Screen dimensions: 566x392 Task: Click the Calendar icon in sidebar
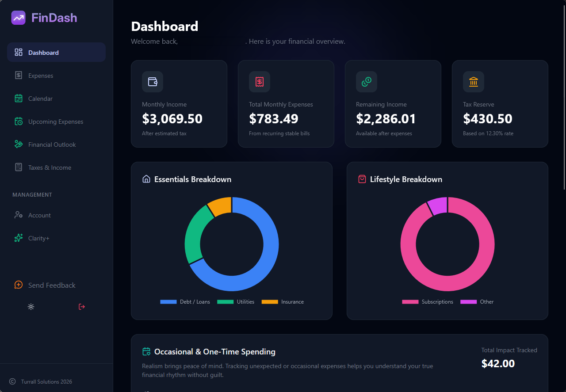coord(19,99)
